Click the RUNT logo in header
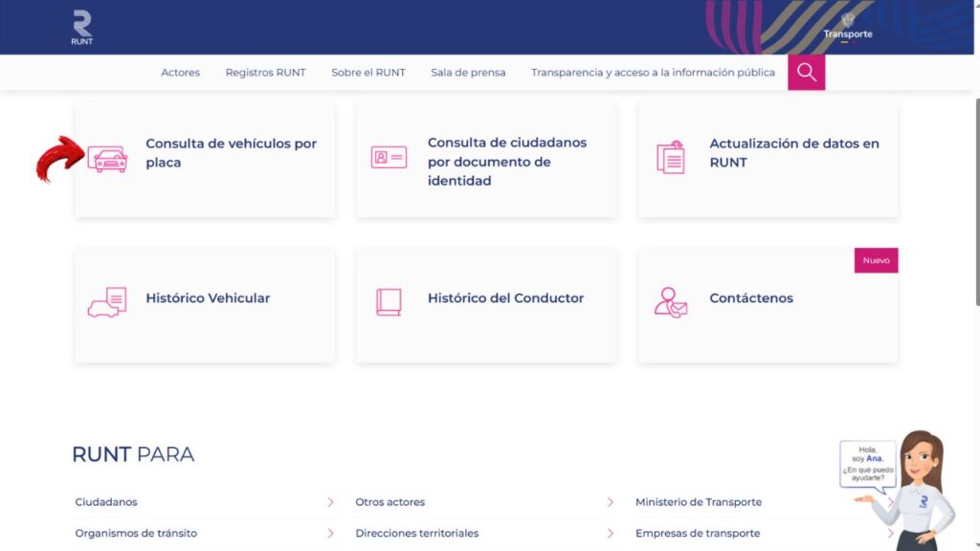980x551 pixels. tap(82, 27)
